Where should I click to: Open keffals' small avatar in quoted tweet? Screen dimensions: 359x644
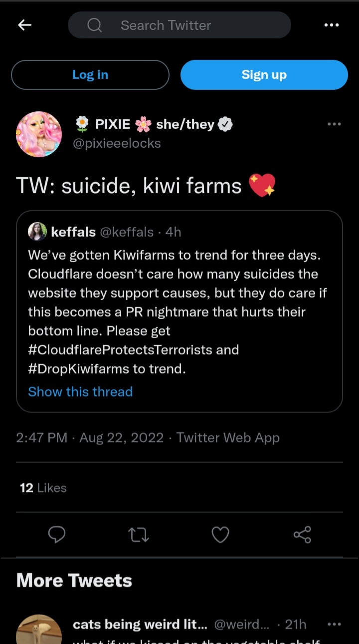pos(38,232)
